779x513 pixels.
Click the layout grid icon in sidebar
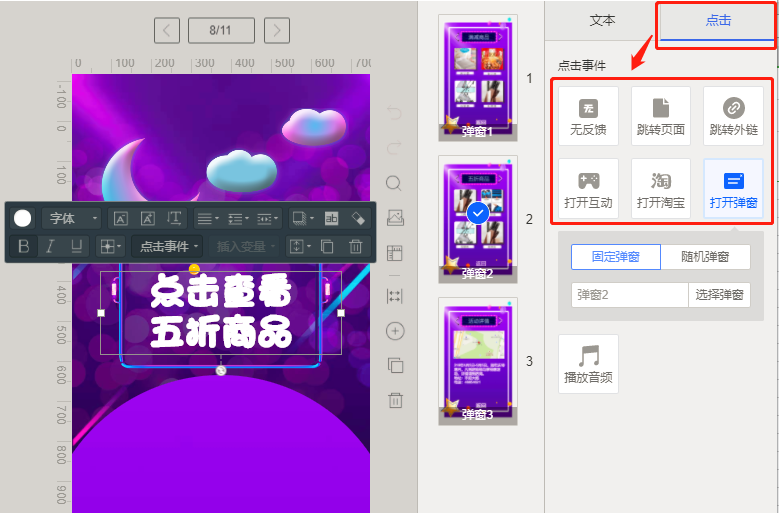point(394,253)
